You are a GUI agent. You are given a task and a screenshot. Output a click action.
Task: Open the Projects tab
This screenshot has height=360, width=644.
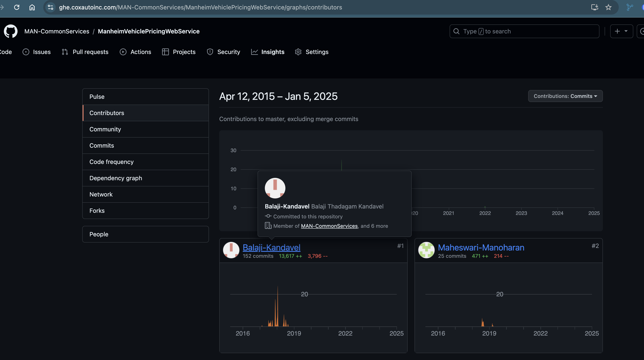179,52
